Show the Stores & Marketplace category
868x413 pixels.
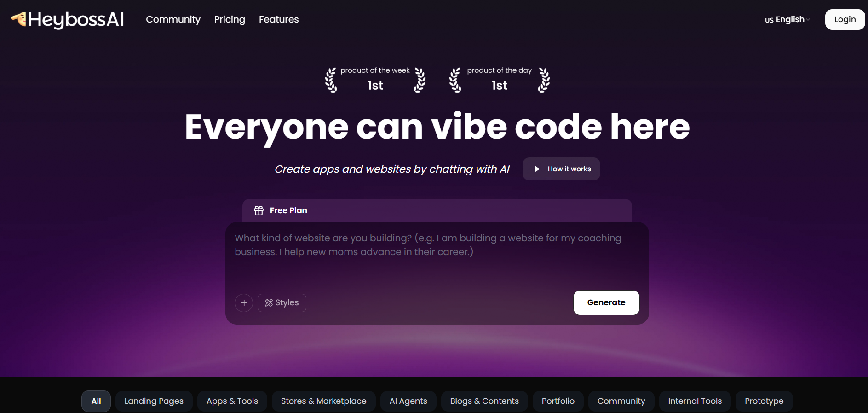[323, 401]
